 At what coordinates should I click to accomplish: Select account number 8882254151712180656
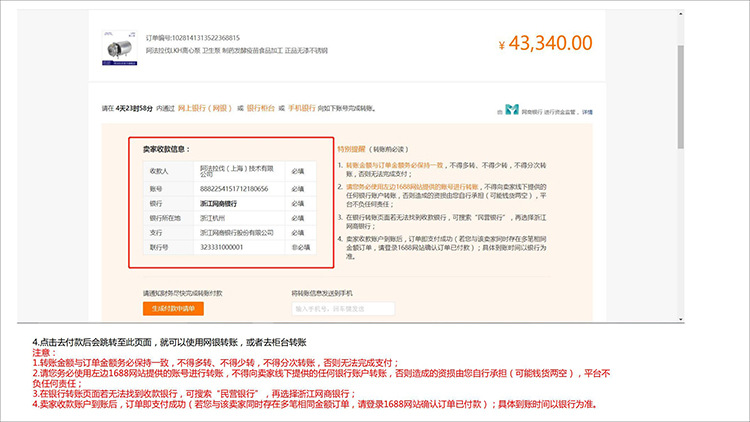coord(234,189)
